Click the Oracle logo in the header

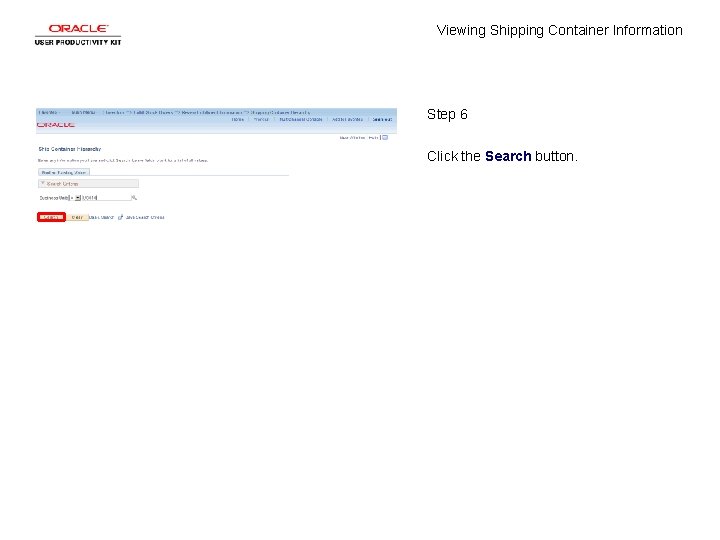(x=56, y=125)
